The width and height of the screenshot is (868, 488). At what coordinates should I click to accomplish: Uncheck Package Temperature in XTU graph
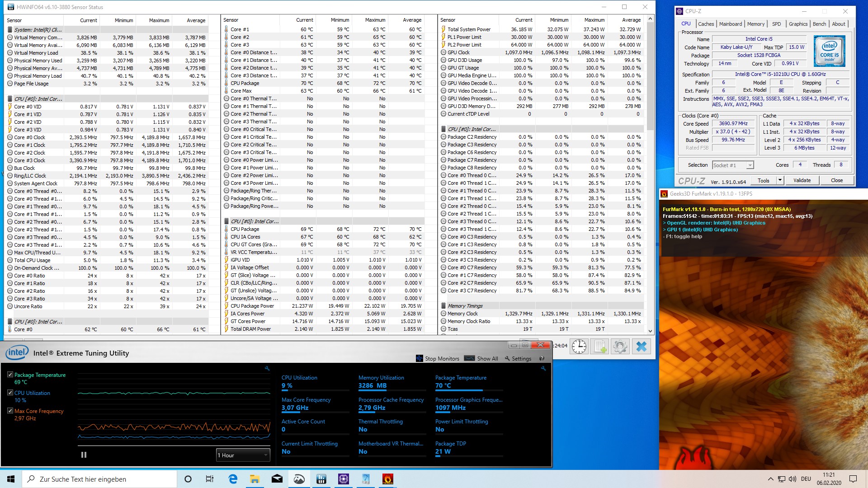click(x=10, y=375)
